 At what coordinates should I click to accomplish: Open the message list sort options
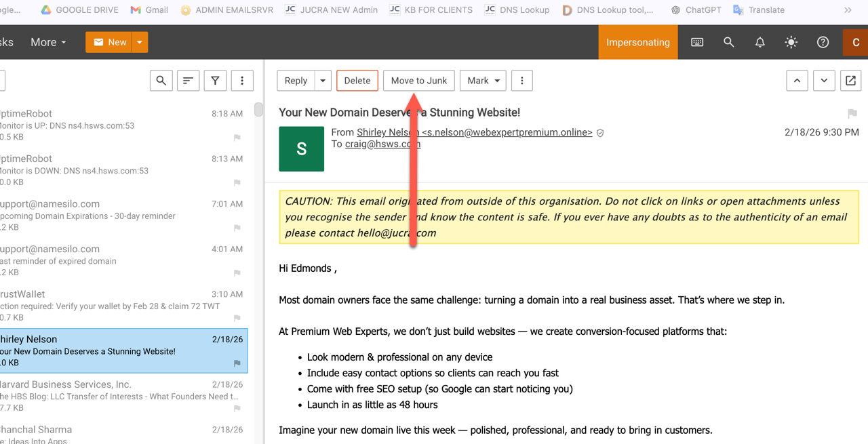tap(188, 81)
